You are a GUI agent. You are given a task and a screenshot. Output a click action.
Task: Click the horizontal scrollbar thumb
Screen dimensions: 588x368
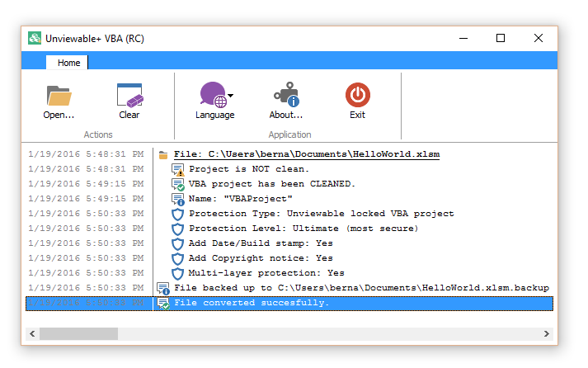[x=78, y=333]
